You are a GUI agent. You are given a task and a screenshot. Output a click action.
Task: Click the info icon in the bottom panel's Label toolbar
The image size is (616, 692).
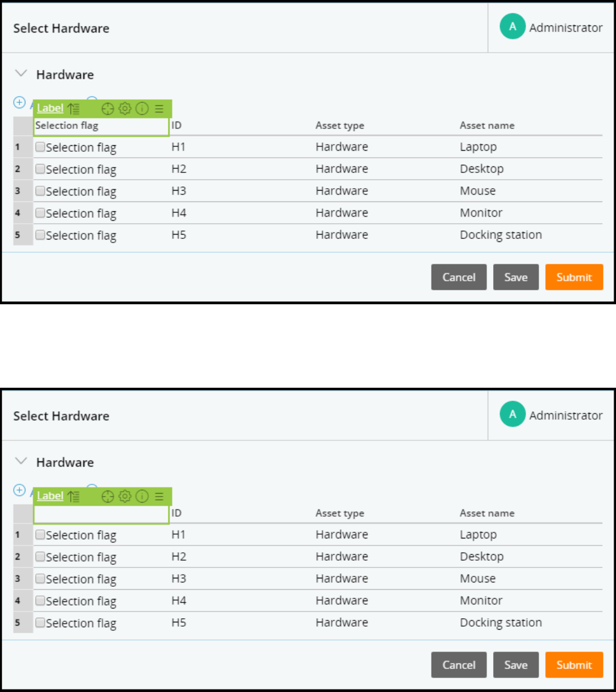click(x=142, y=497)
